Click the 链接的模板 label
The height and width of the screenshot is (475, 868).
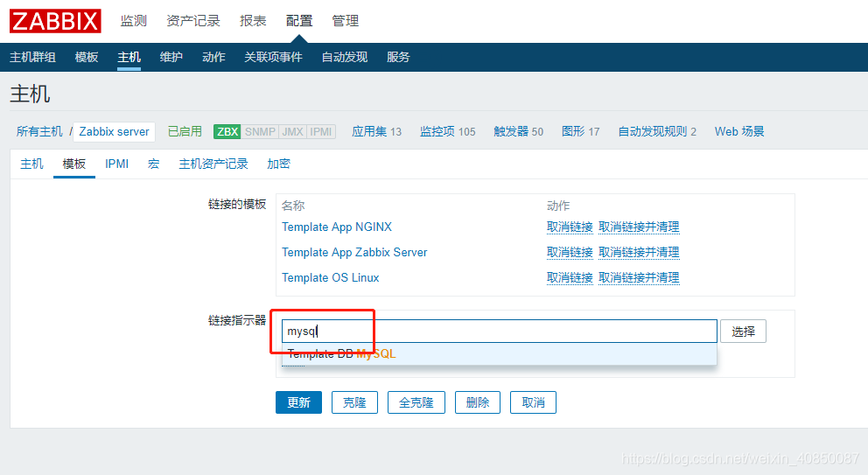[x=237, y=205]
